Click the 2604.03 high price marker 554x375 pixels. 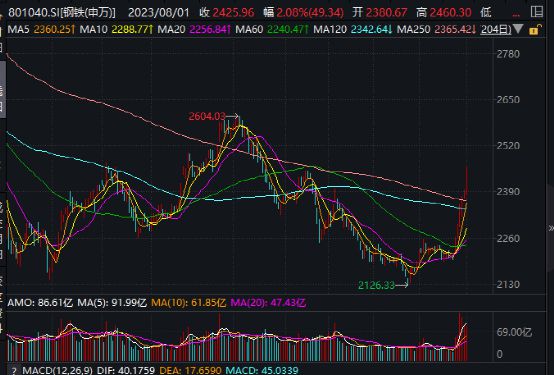click(207, 116)
